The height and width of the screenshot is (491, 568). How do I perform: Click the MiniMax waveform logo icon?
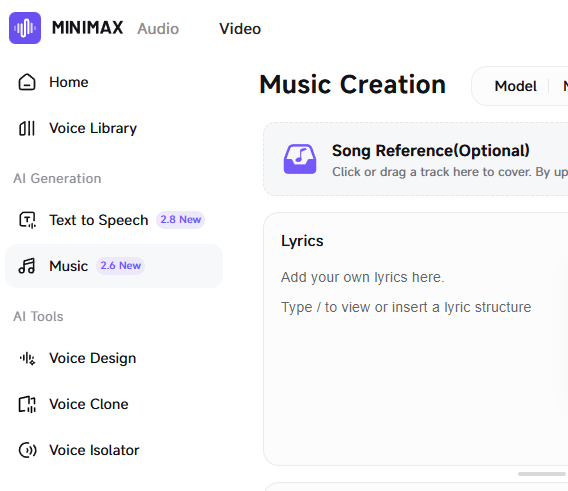pos(25,28)
